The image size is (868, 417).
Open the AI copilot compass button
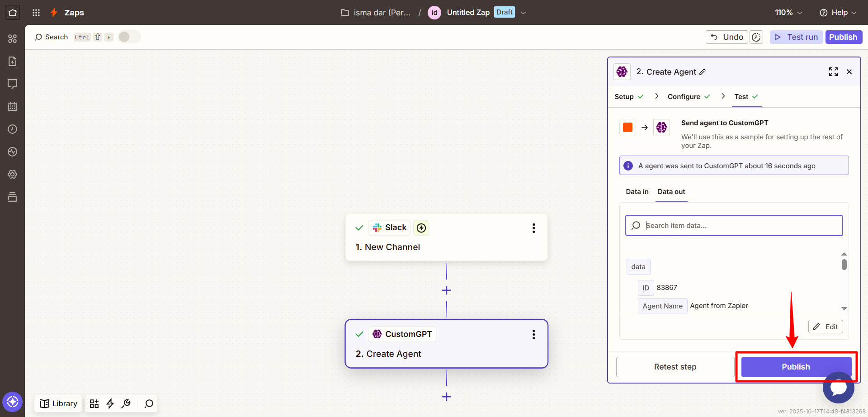[x=12, y=402]
